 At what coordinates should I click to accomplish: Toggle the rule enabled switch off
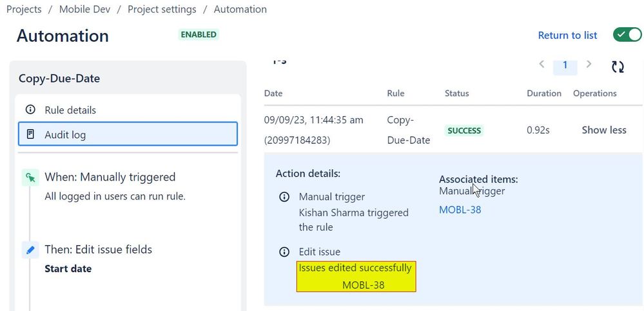coord(627,35)
